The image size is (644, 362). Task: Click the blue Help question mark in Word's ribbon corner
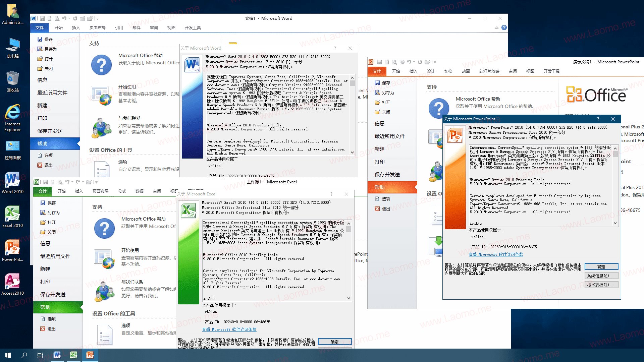[504, 27]
